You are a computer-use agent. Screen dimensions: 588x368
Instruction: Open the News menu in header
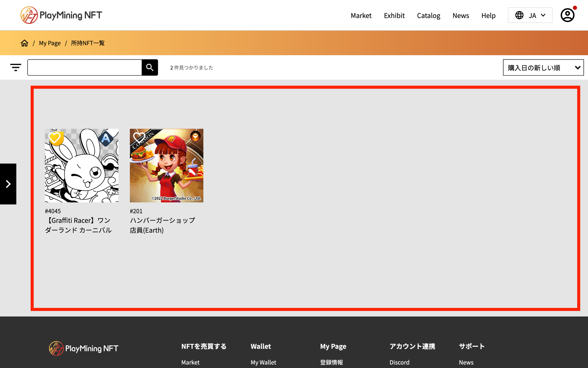coord(461,16)
